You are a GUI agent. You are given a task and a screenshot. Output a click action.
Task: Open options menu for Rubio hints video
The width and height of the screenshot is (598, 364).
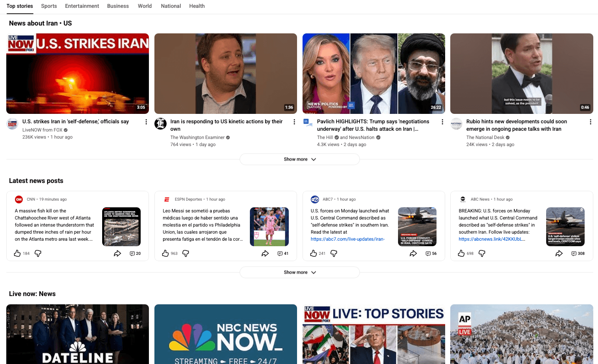tap(590, 122)
